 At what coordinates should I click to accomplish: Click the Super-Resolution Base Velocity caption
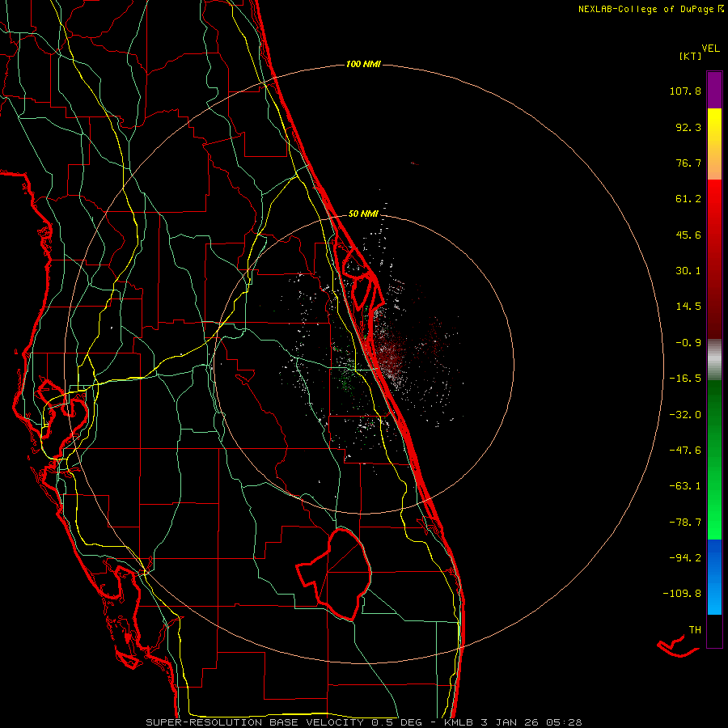tap(363, 722)
